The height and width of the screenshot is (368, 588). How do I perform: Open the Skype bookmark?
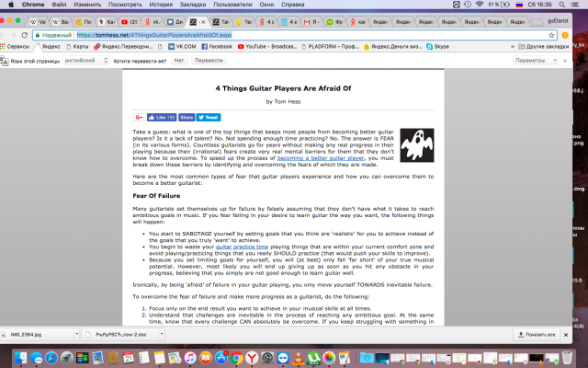coord(437,47)
